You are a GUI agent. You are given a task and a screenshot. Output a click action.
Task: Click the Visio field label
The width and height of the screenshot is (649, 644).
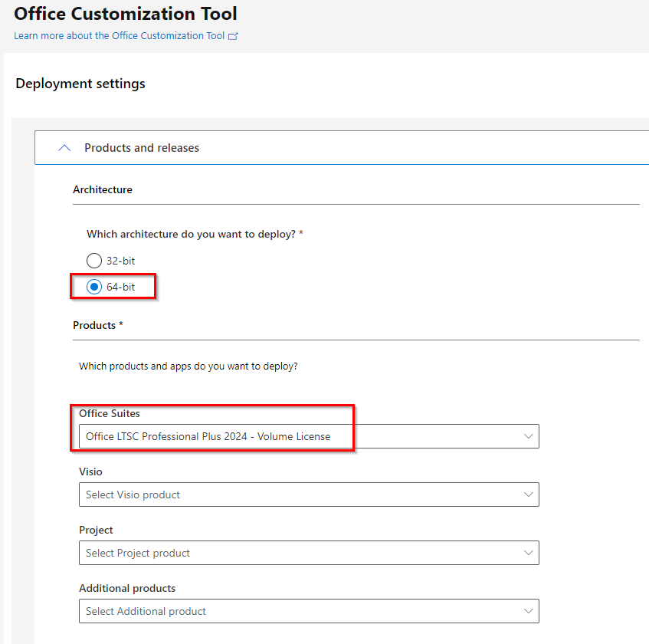(90, 472)
